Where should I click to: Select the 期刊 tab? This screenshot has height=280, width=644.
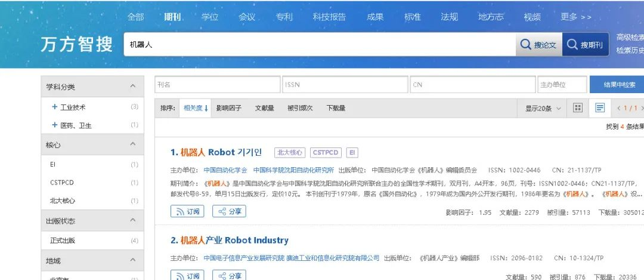172,17
